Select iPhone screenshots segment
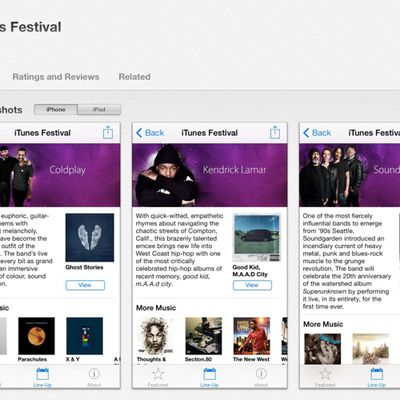The height and width of the screenshot is (400, 400). tap(56, 109)
